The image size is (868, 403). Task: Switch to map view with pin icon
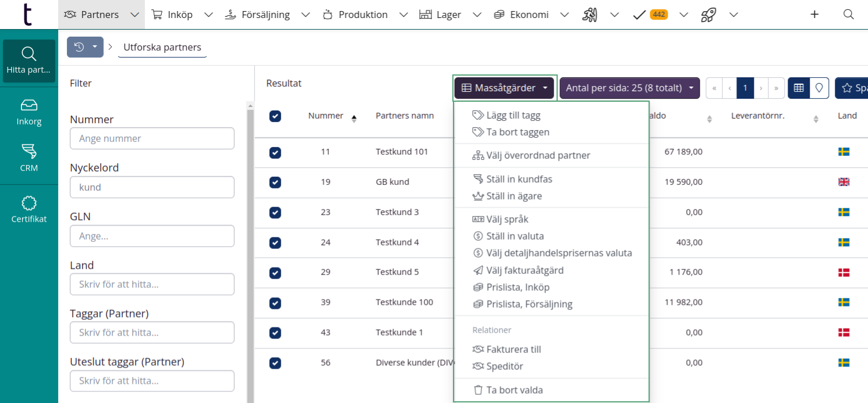tap(819, 88)
